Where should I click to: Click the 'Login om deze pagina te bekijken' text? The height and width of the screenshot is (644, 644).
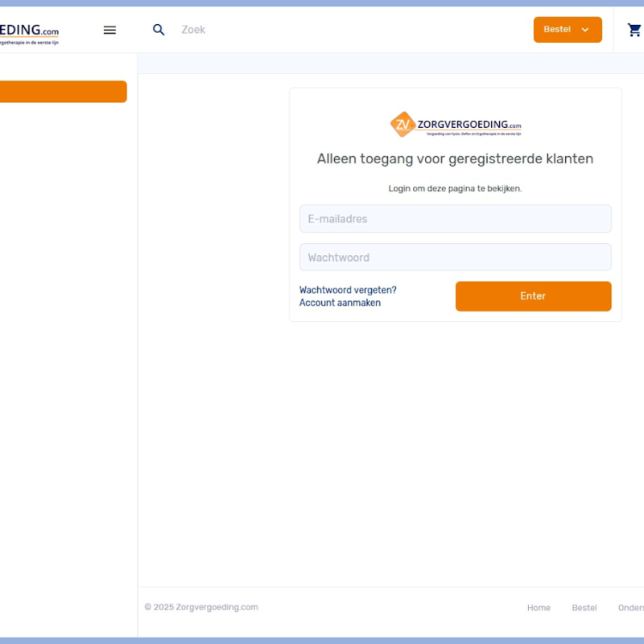pyautogui.click(x=455, y=189)
